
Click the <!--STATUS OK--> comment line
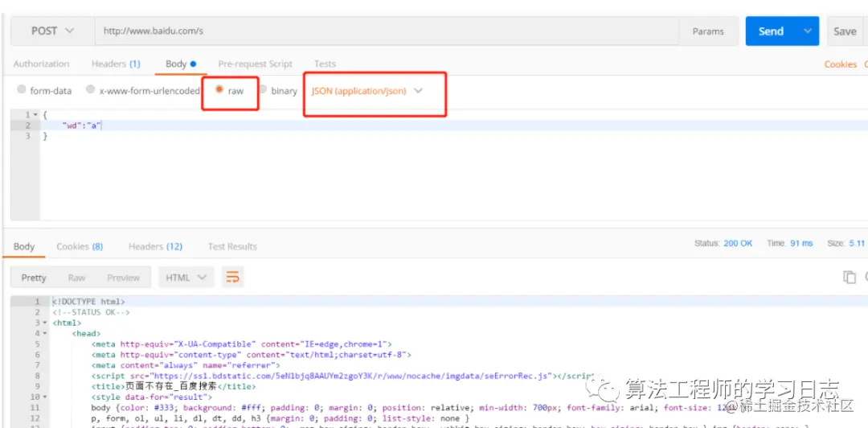pos(92,312)
